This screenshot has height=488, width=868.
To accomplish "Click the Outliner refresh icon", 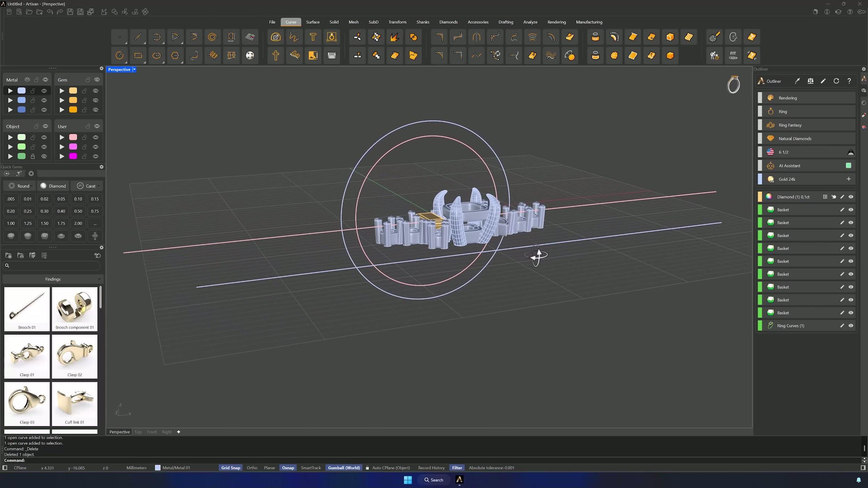I will tap(836, 81).
